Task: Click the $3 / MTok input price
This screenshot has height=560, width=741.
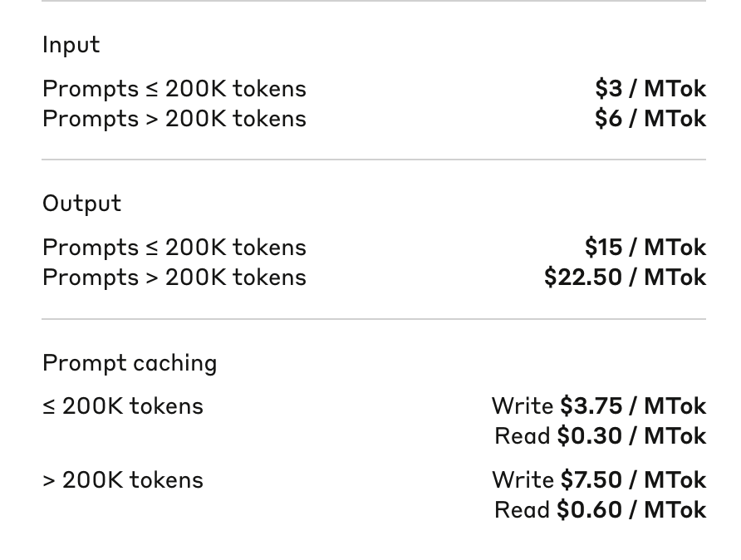Action: tap(650, 89)
